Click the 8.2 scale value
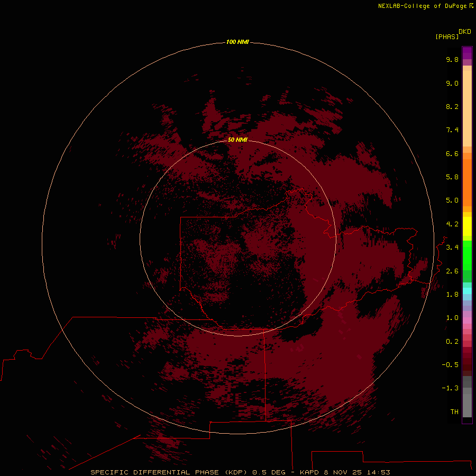 tap(452, 106)
